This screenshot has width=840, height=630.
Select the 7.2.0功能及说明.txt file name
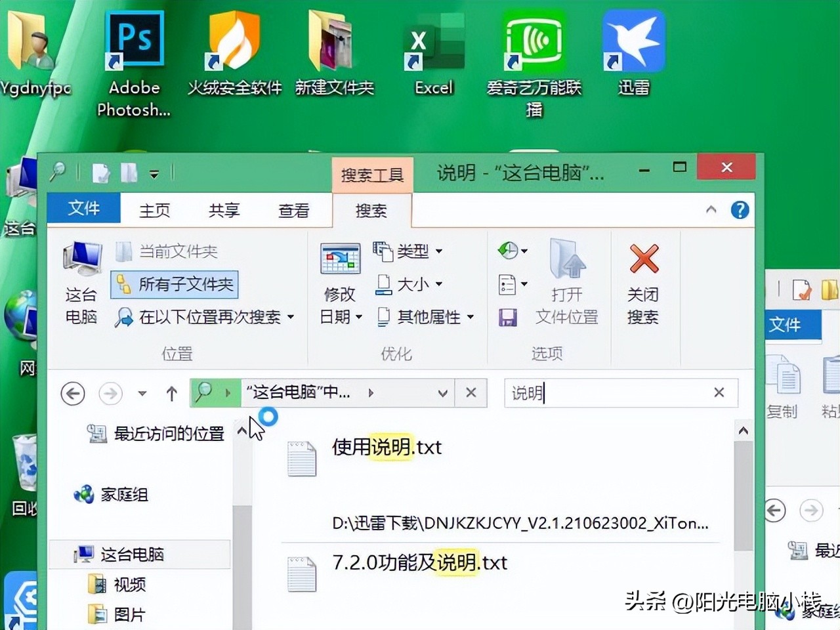point(420,562)
